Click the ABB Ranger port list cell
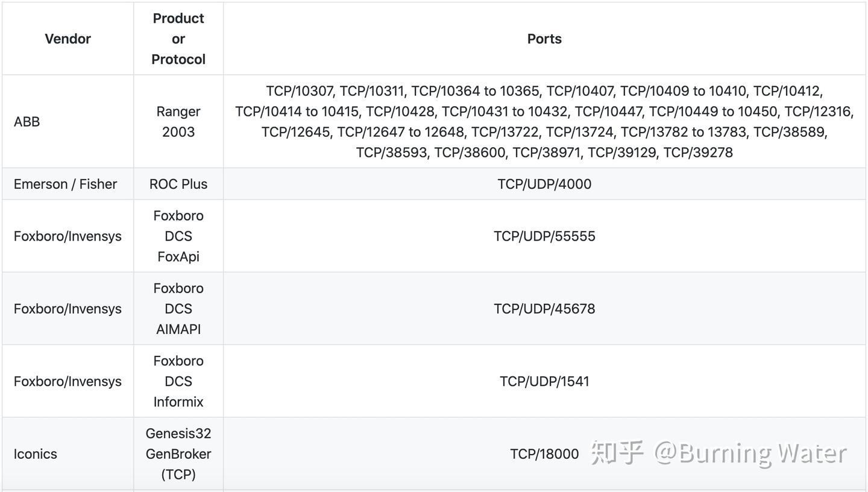Image resolution: width=868 pixels, height=492 pixels. (544, 121)
